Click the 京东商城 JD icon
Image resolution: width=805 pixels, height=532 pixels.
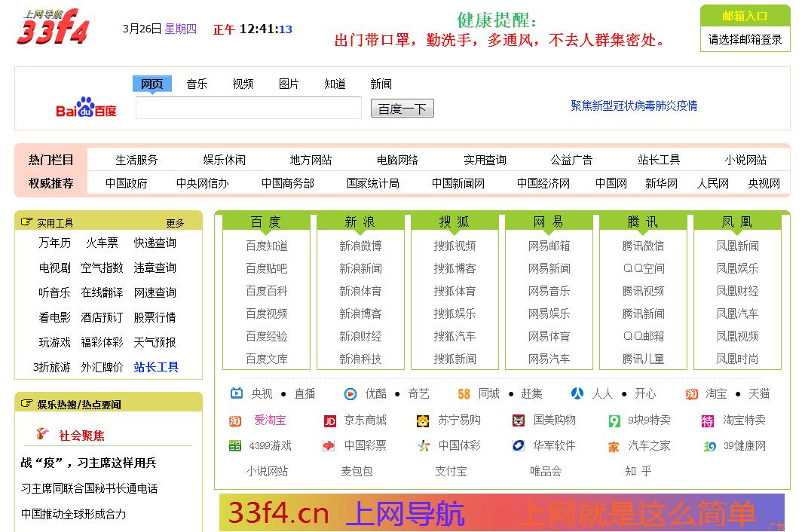click(x=330, y=420)
